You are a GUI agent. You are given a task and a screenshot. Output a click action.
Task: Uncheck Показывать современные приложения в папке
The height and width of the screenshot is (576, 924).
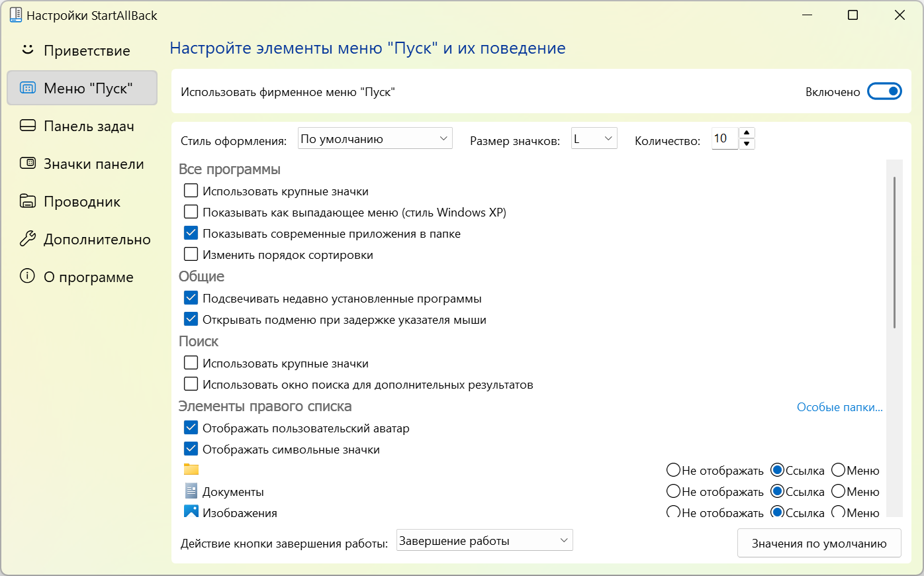click(x=191, y=233)
